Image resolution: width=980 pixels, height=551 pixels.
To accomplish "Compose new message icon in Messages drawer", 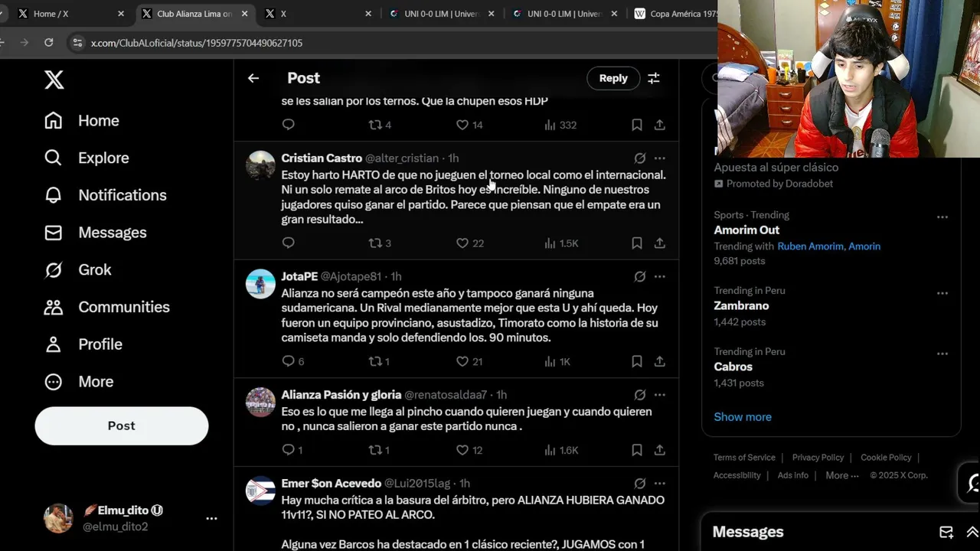I will pos(946,532).
